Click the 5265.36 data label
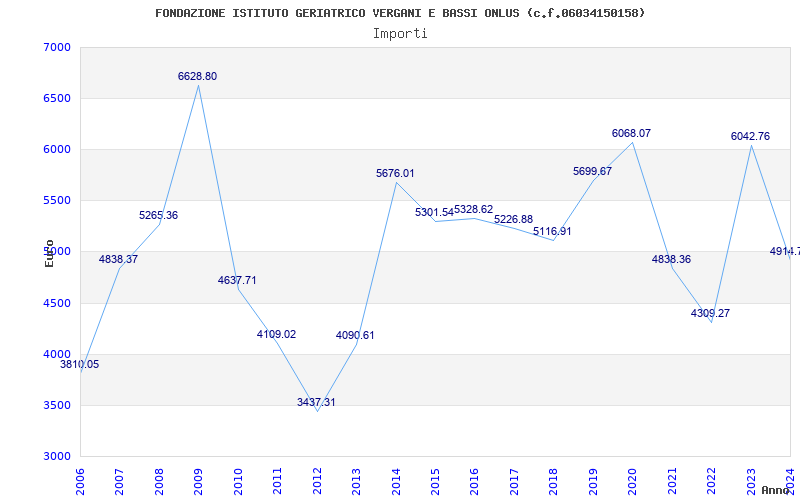This screenshot has height=500, width=800. [x=158, y=215]
